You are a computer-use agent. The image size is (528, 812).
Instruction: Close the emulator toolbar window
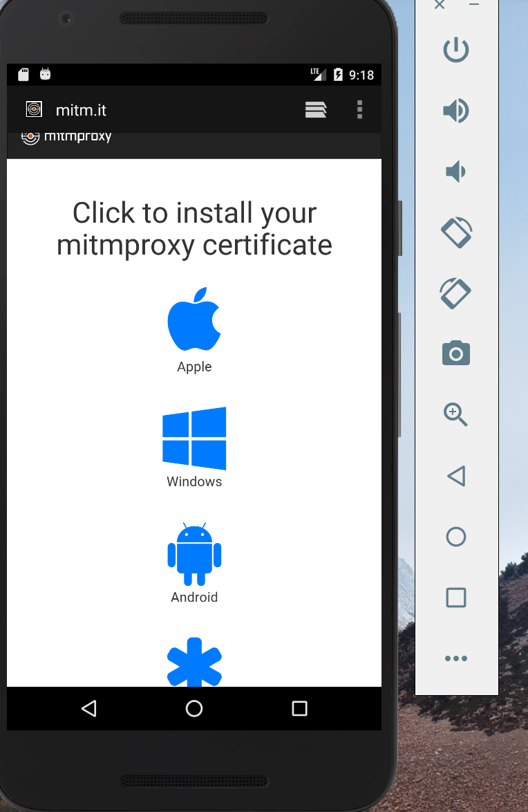[x=440, y=5]
